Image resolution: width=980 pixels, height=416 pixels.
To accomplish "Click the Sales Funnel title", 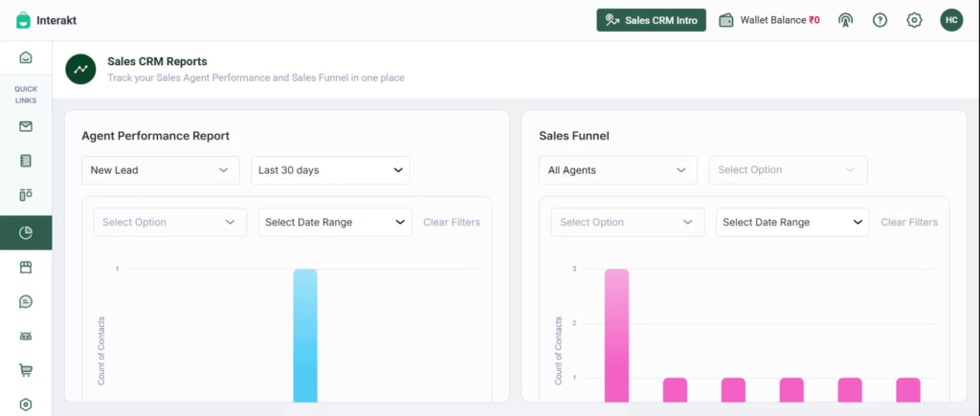I will pyautogui.click(x=574, y=136).
